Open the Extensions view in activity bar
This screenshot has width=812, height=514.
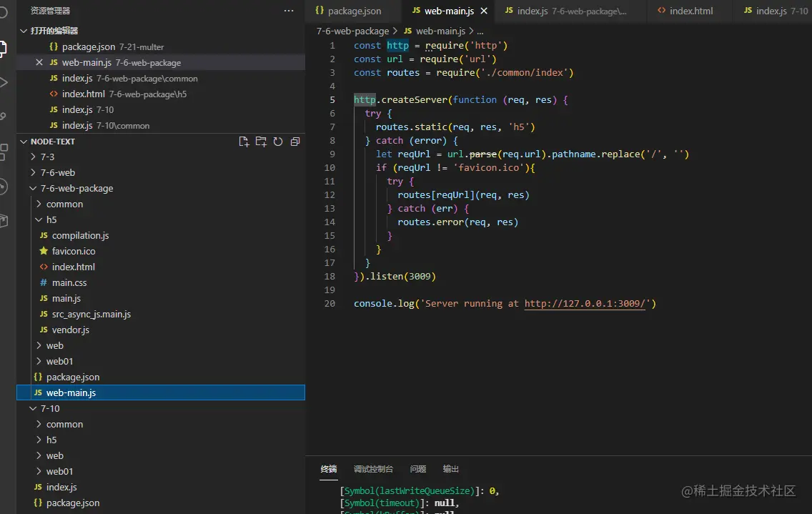(x=3, y=152)
